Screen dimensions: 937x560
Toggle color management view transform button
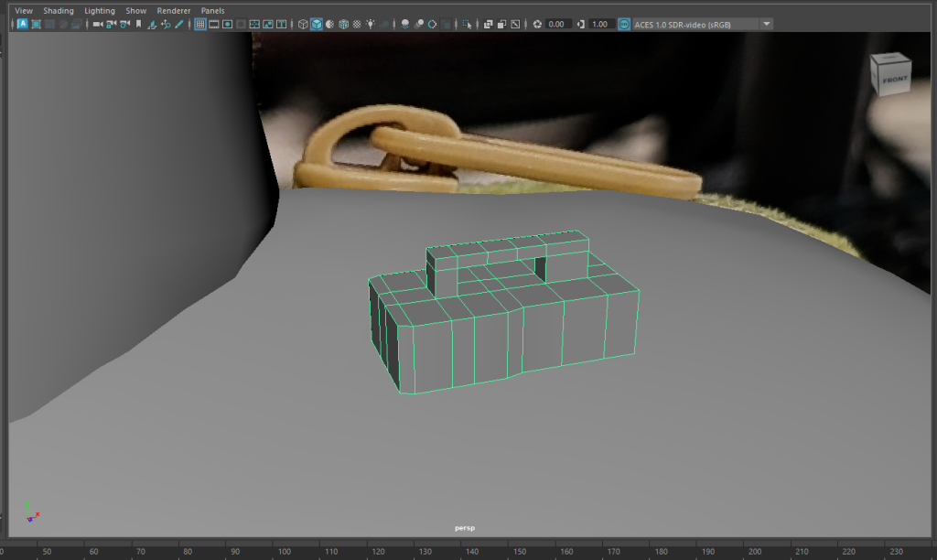[624, 24]
